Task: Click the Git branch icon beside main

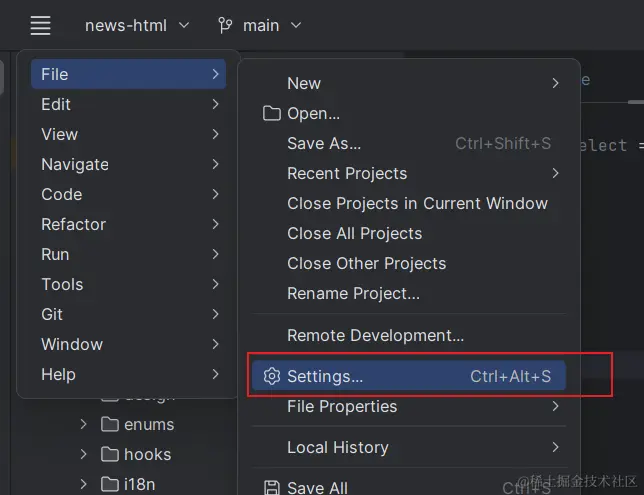Action: point(225,25)
